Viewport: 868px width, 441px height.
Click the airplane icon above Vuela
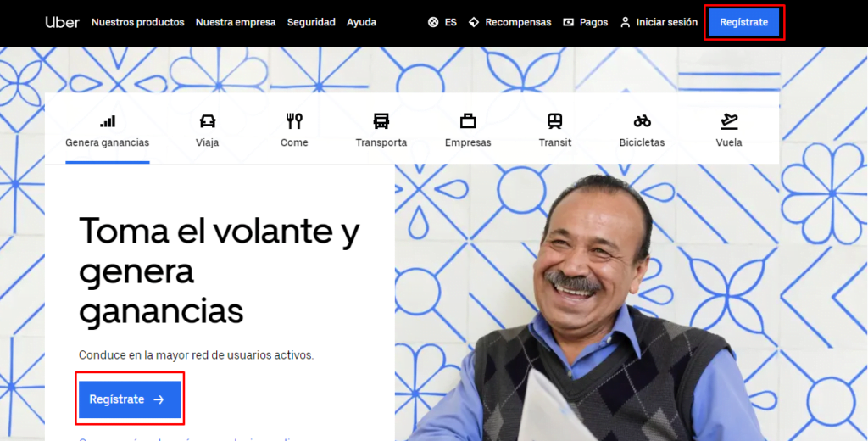729,120
